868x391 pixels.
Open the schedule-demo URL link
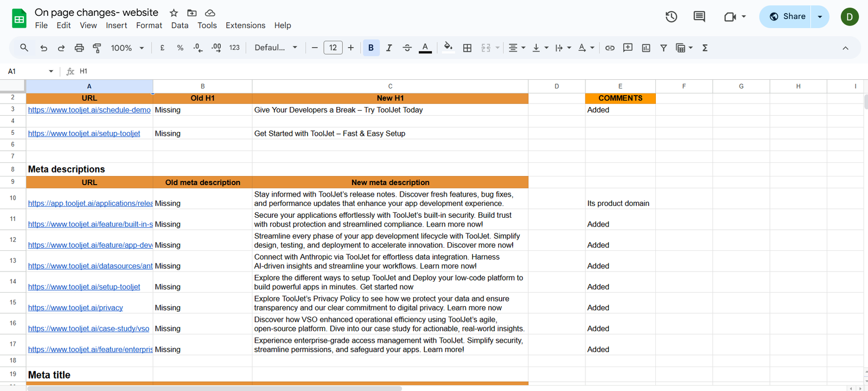[x=89, y=110]
